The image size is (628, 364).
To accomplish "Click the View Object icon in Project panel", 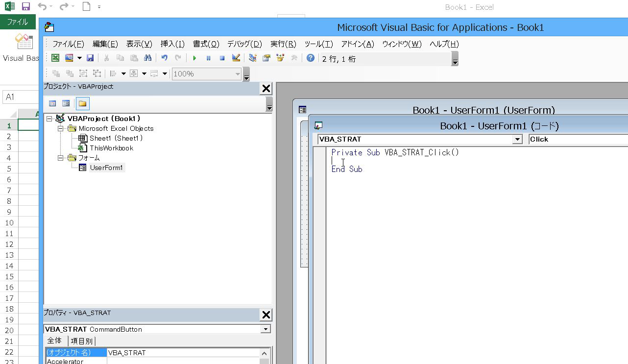I will click(x=66, y=103).
